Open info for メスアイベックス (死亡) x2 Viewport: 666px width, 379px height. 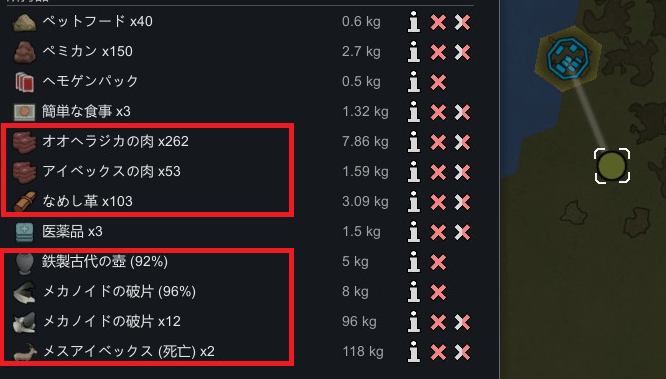pos(414,352)
